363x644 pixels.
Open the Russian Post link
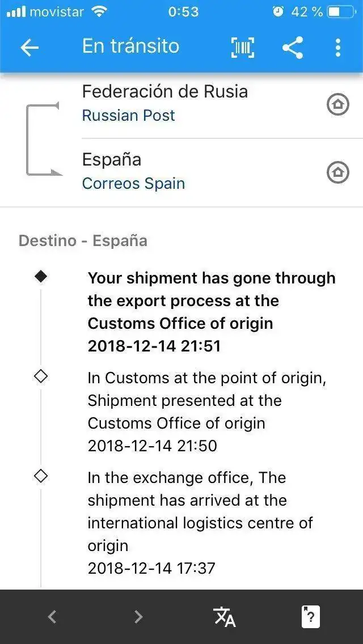128,116
